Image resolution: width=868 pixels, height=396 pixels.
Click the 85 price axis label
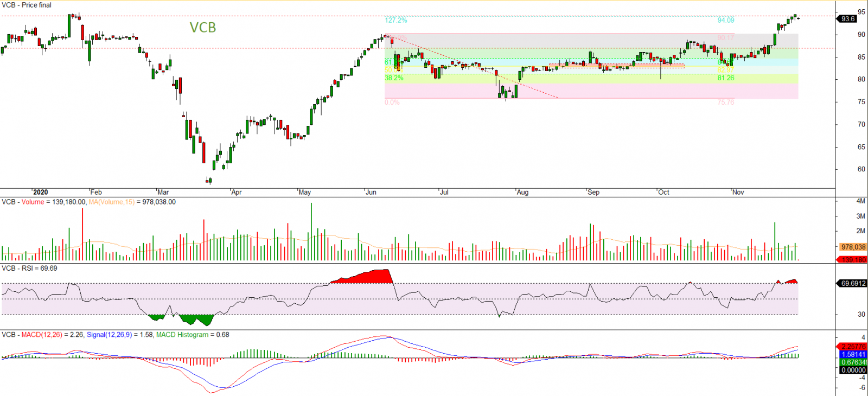coord(861,57)
